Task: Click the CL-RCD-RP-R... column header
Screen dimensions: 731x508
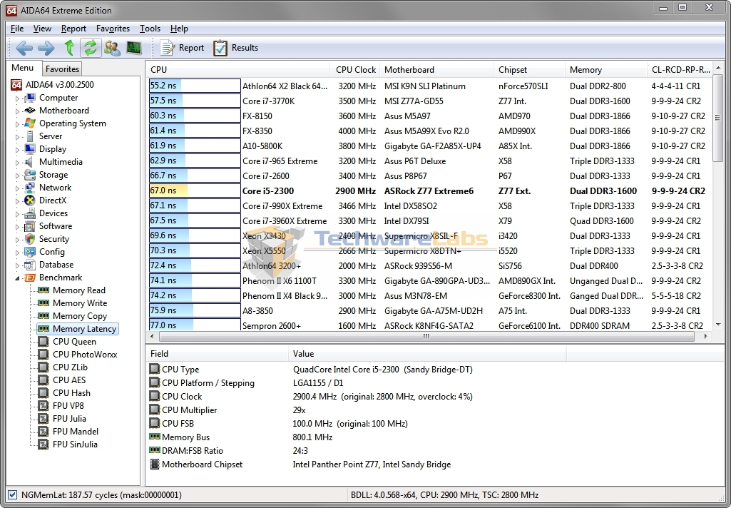Action: click(680, 69)
